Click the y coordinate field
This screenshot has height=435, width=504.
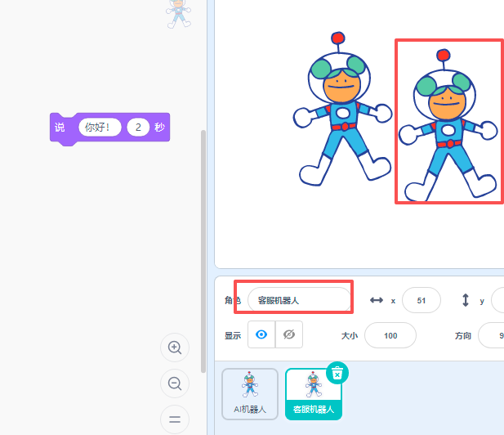point(498,301)
